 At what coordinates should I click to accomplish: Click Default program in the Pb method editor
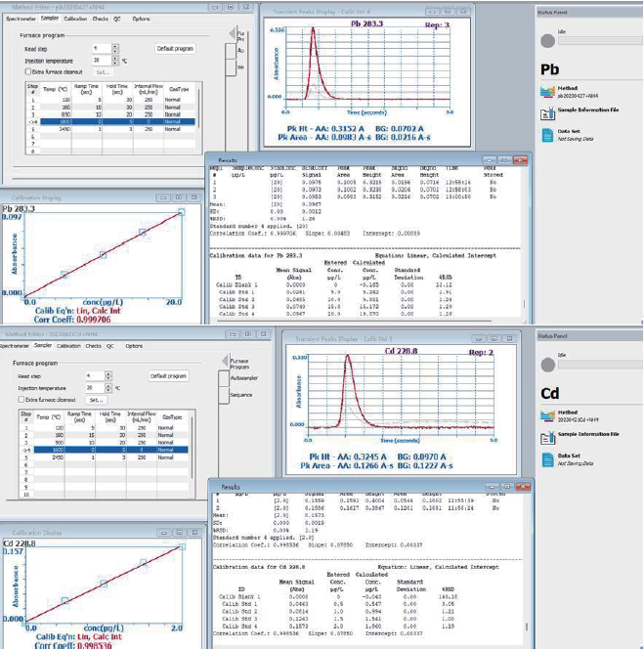pyautogui.click(x=175, y=48)
